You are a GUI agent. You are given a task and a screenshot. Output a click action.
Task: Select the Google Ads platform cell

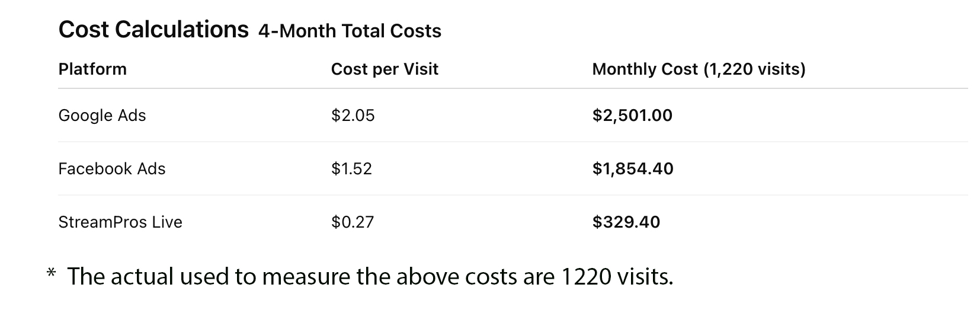coord(102,115)
